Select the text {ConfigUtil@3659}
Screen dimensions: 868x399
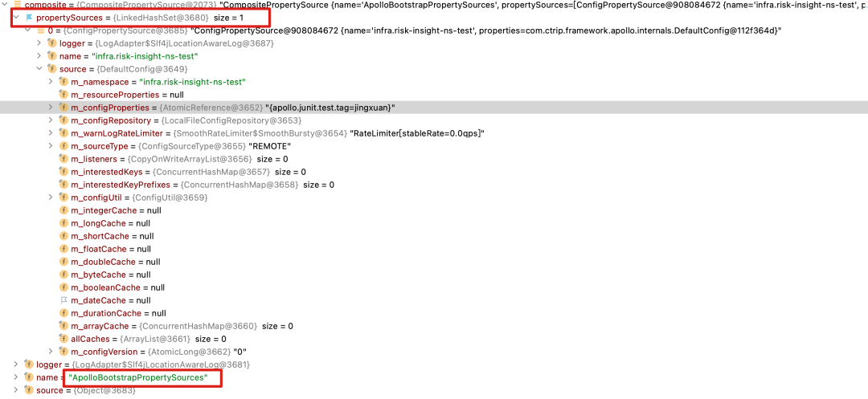pos(168,197)
